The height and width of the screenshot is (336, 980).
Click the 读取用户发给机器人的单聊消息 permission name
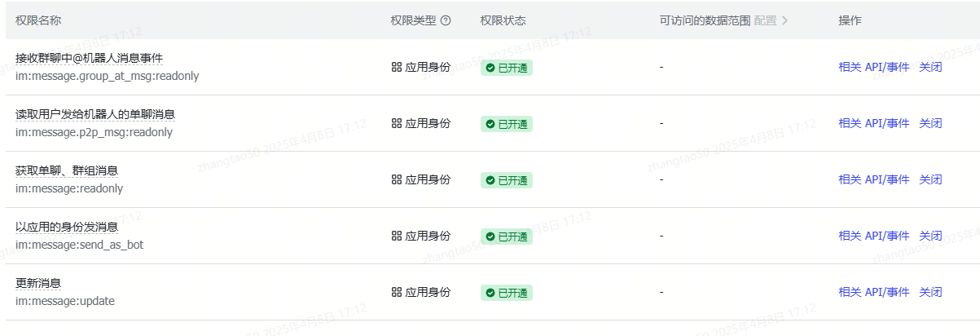click(95, 115)
